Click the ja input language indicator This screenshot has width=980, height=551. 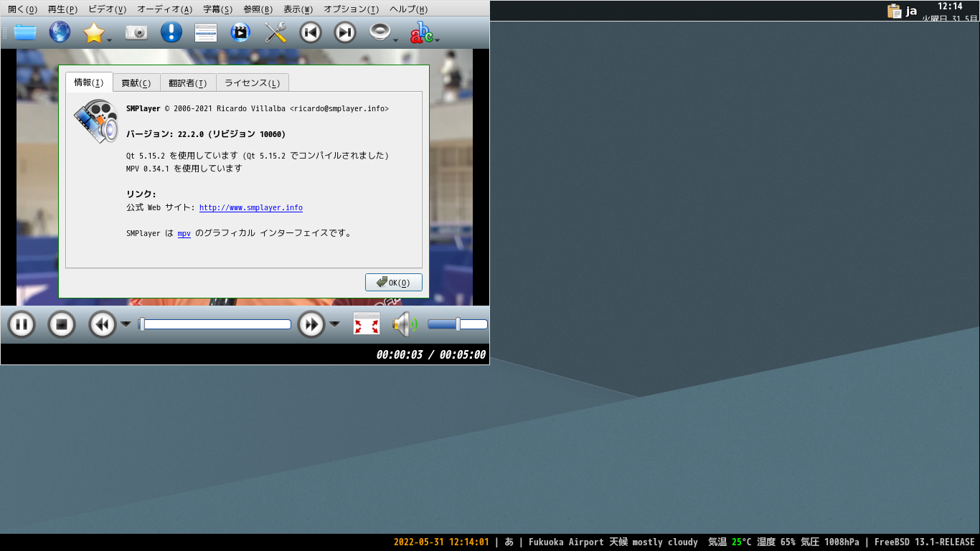pyautogui.click(x=912, y=11)
